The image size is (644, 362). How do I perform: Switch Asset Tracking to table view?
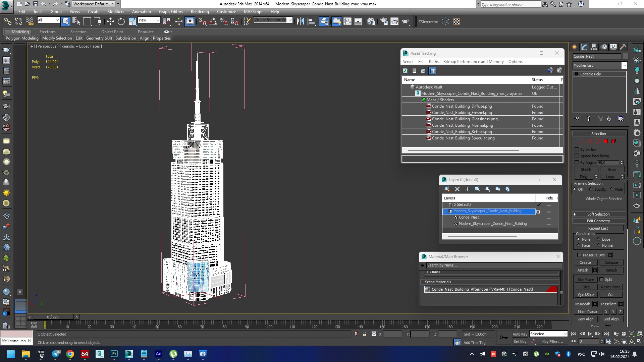[x=433, y=71]
